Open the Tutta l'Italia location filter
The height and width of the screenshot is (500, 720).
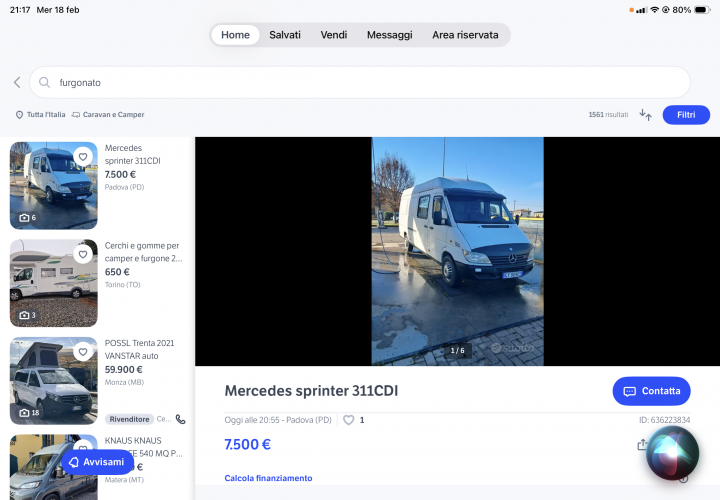point(40,115)
